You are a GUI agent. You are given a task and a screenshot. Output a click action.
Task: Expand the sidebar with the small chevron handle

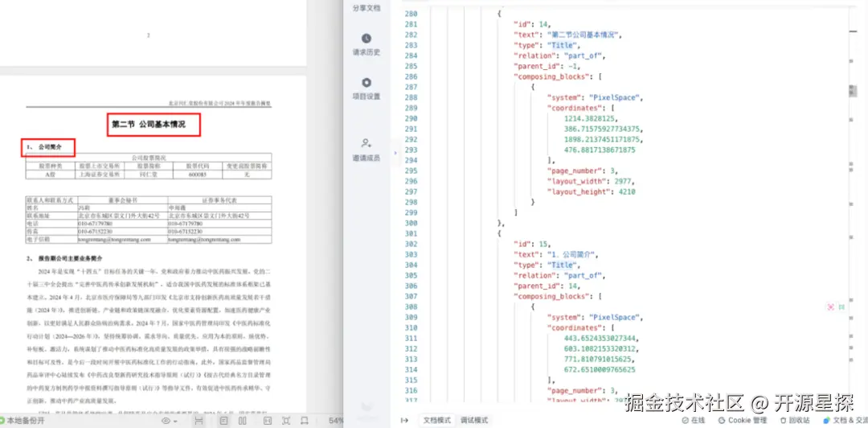click(395, 153)
